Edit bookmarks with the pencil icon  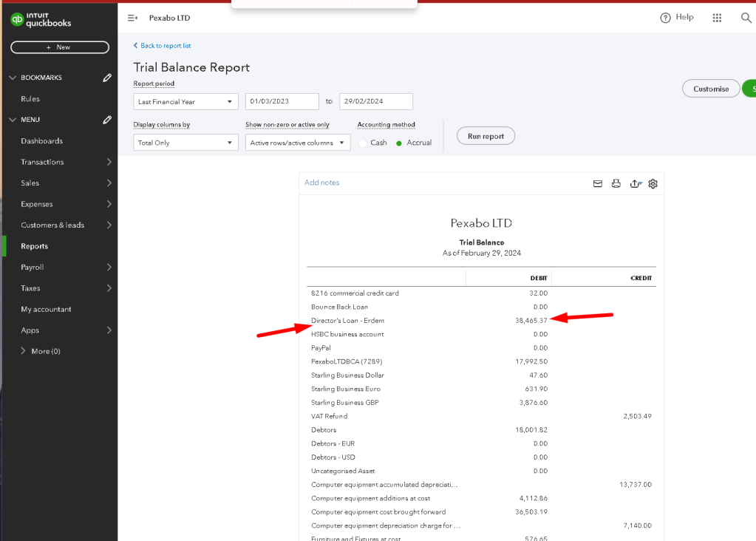tap(107, 78)
